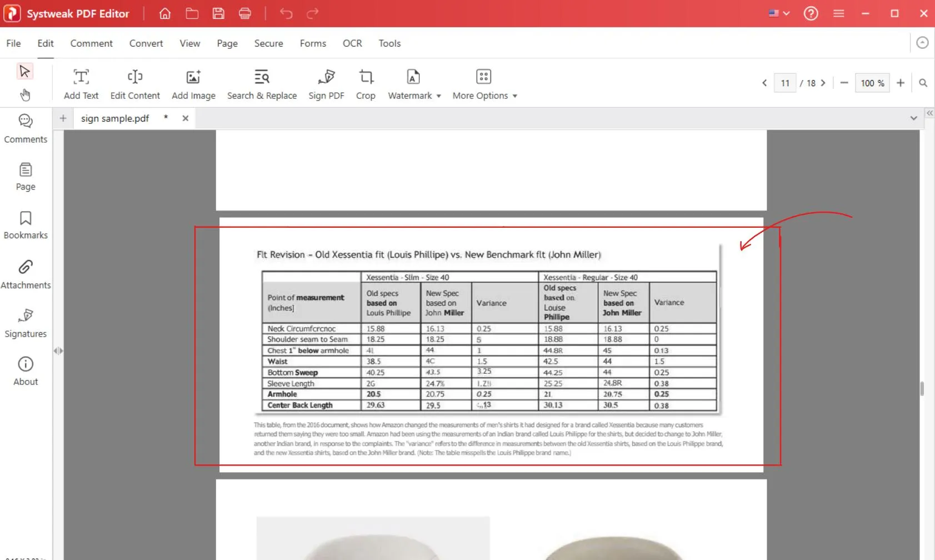The width and height of the screenshot is (935, 560).
Task: Click the zoom in plus button
Action: (901, 83)
